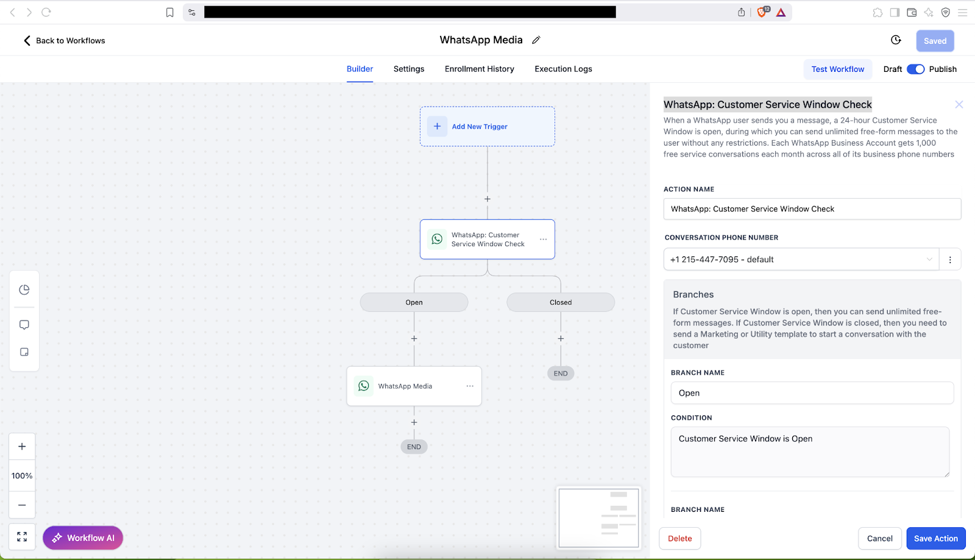Click the share icon in address bar

(741, 12)
